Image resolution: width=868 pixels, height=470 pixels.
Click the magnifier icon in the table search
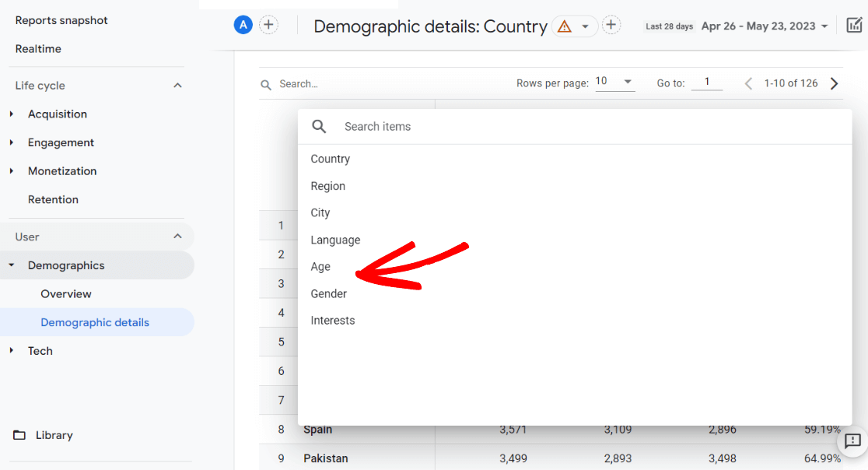pos(266,83)
